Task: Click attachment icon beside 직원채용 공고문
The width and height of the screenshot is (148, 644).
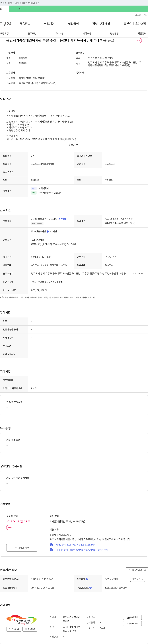Action: [51, 545]
